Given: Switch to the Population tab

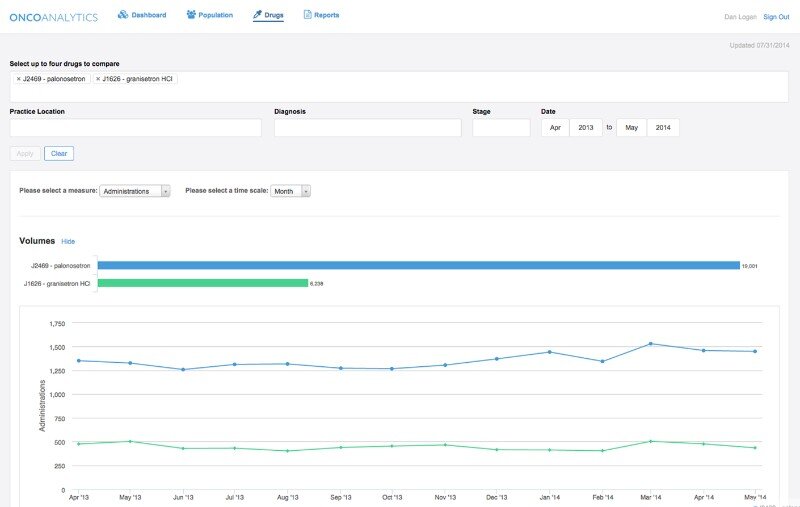Looking at the screenshot, I should click(215, 15).
